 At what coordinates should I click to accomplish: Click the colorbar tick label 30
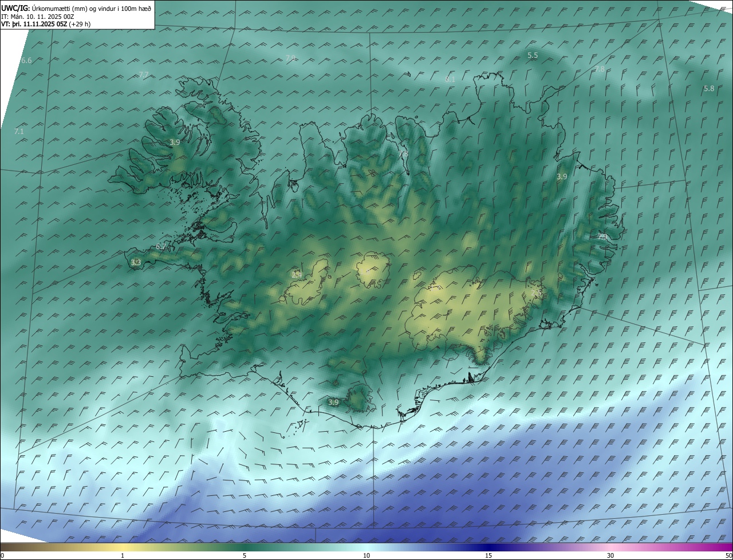click(610, 556)
